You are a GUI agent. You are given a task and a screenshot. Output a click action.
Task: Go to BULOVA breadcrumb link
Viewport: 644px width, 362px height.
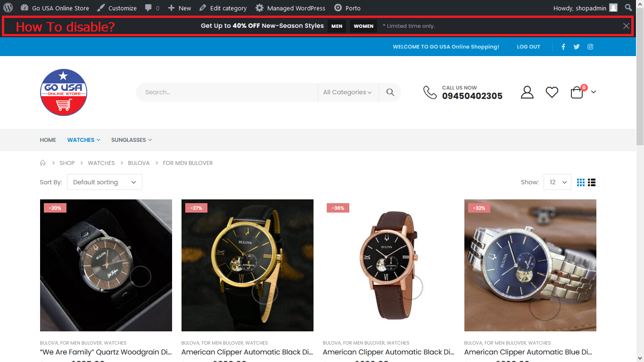click(139, 163)
